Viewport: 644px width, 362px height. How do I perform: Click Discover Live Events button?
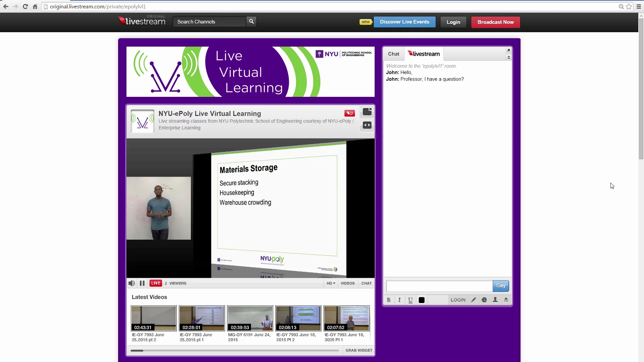click(405, 22)
